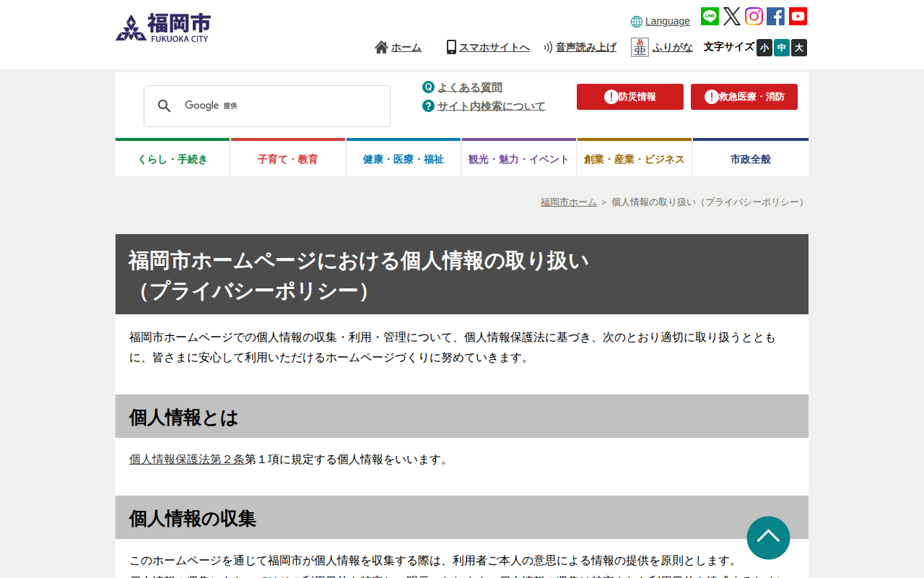This screenshot has height=578, width=924.
Task: Click the 個人情報の収集 heading
Action: click(x=462, y=518)
